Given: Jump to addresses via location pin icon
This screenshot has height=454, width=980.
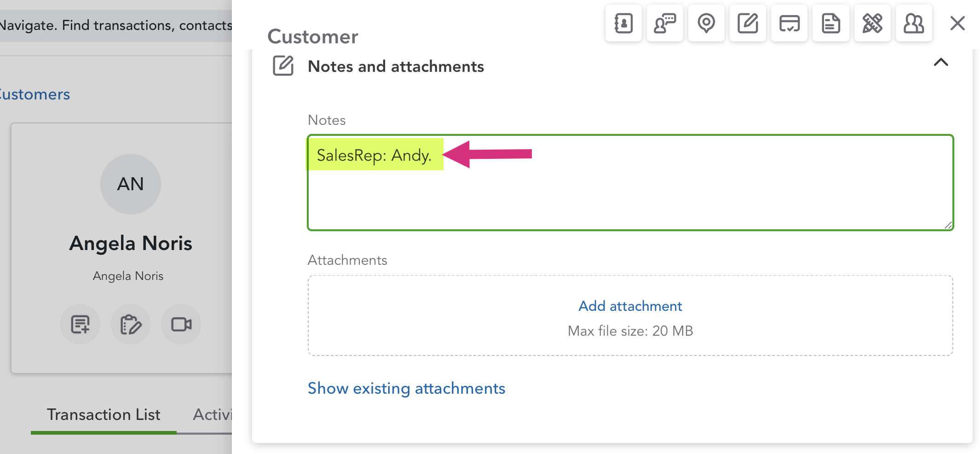Looking at the screenshot, I should (x=706, y=23).
